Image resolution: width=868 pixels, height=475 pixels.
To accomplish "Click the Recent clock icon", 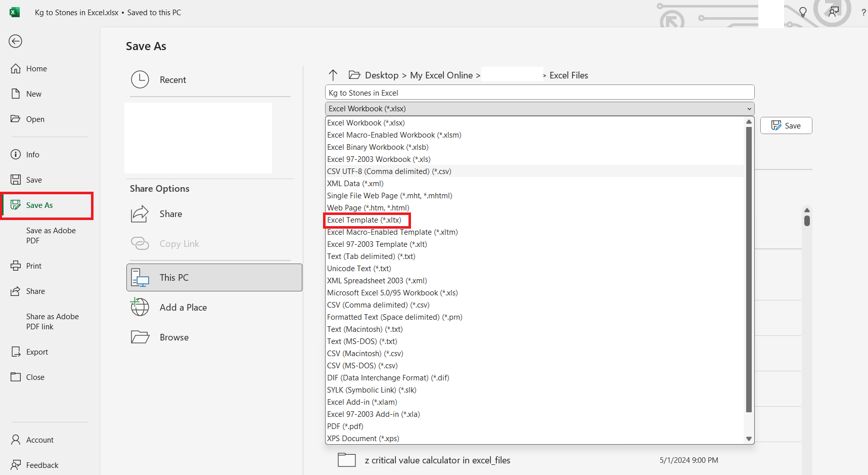I will pos(140,79).
